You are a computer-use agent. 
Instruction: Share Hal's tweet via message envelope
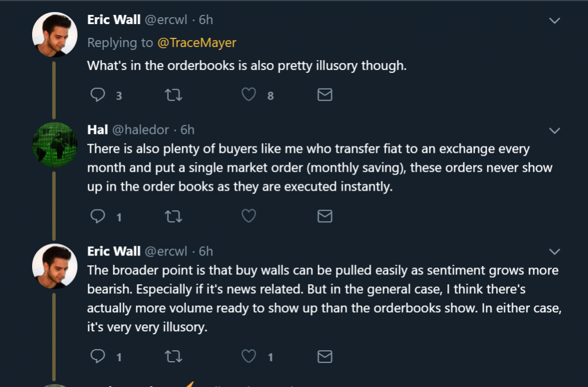pos(325,216)
